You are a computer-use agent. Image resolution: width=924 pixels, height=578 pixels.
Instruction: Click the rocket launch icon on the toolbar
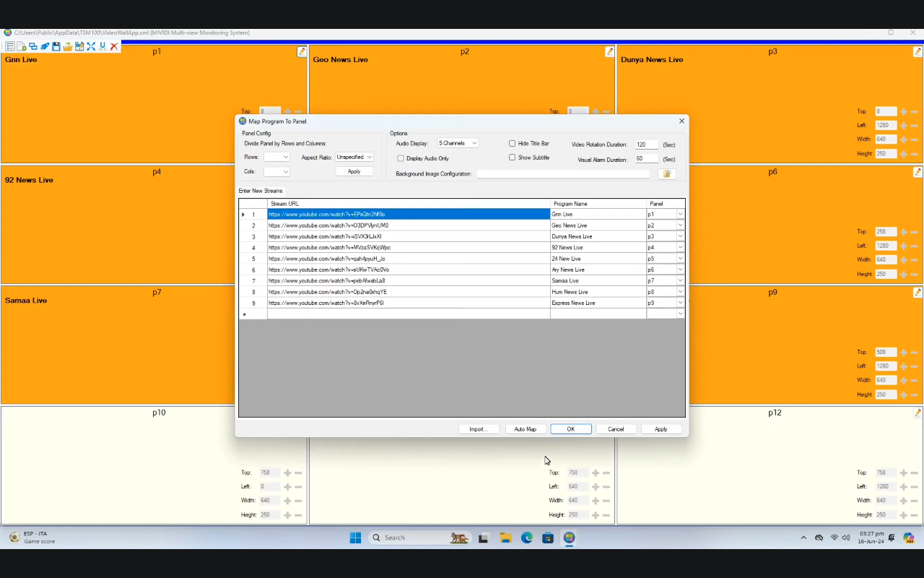[45, 46]
